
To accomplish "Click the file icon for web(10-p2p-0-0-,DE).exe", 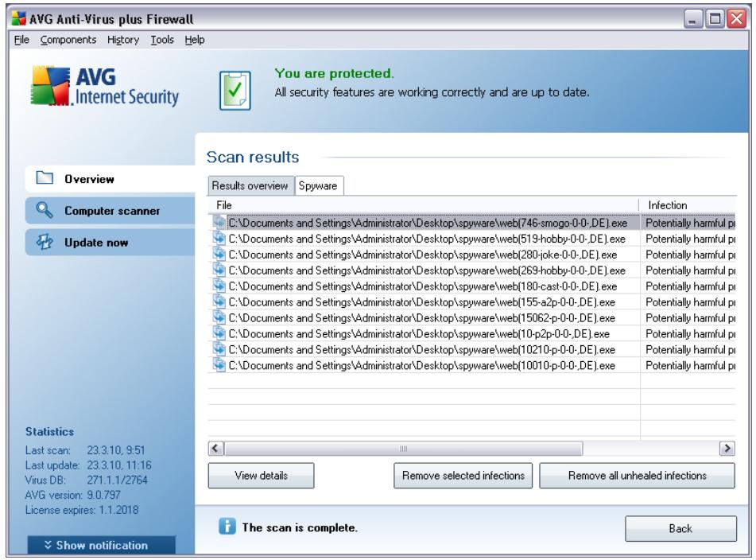I will point(219,334).
